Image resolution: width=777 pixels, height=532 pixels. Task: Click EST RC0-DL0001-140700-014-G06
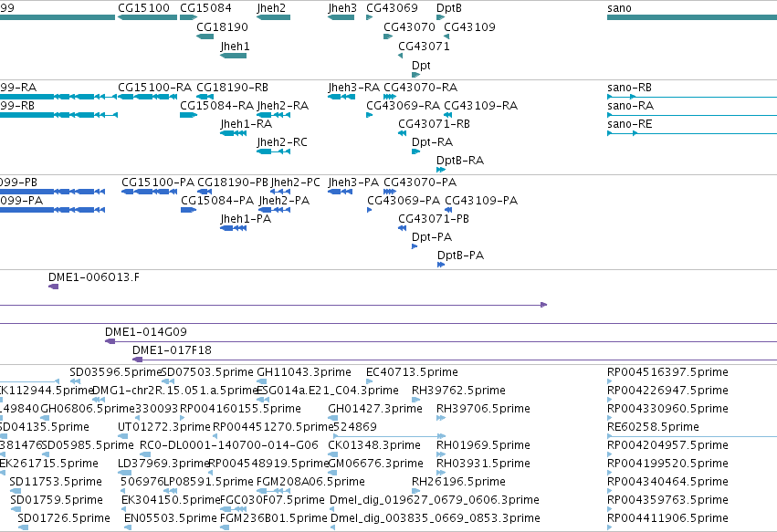pos(229,446)
